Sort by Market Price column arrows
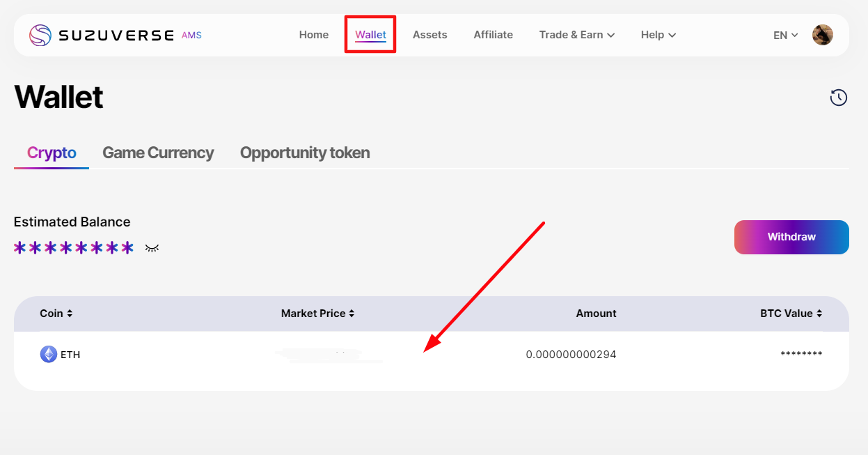Viewport: 868px width, 455px height. pos(352,314)
